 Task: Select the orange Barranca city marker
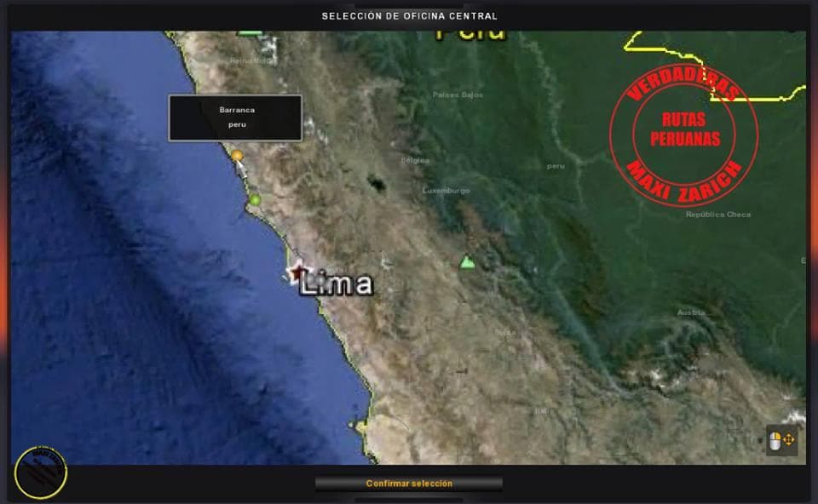[x=238, y=155]
